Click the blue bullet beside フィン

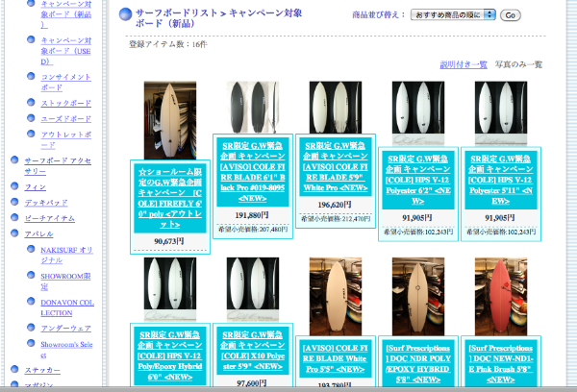(14, 185)
